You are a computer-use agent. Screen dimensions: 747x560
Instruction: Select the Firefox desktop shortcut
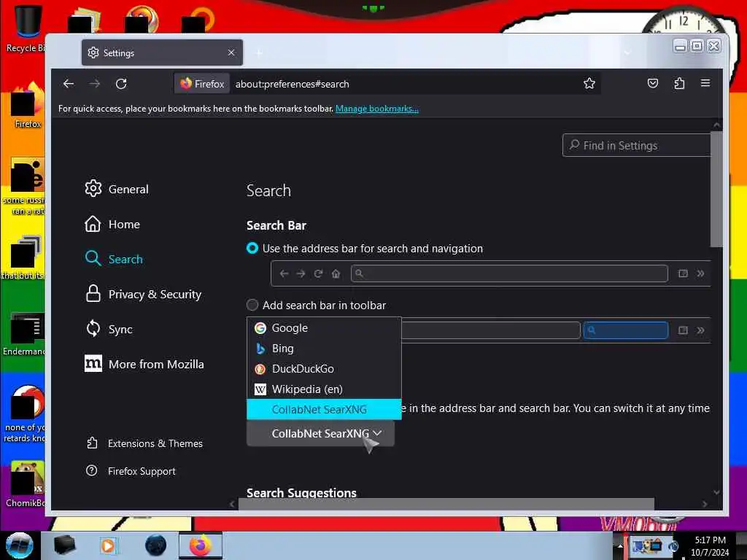coord(28,105)
